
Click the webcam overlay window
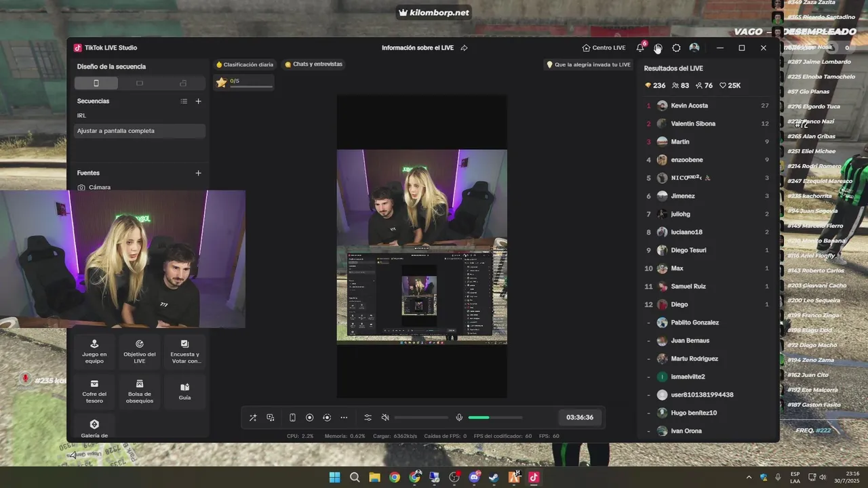point(123,259)
